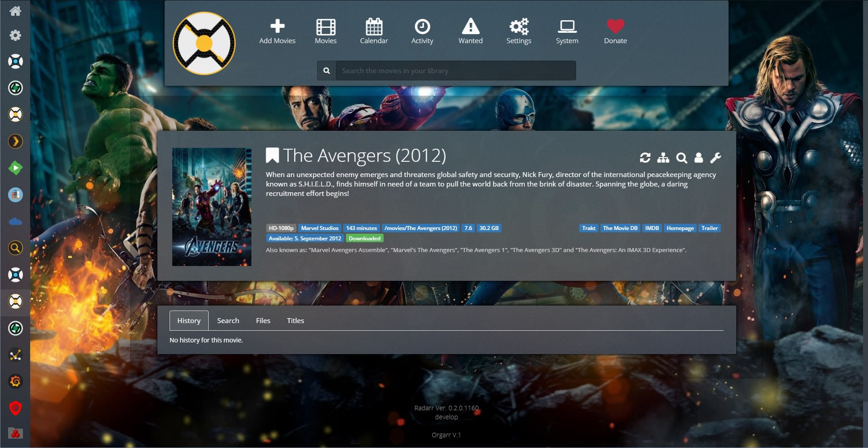Click the refresh movie info icon
The width and height of the screenshot is (868, 448).
click(x=645, y=158)
